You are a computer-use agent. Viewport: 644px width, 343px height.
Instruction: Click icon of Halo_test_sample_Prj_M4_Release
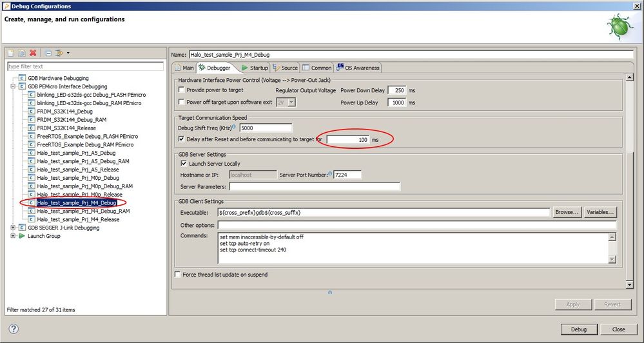pyautogui.click(x=31, y=219)
